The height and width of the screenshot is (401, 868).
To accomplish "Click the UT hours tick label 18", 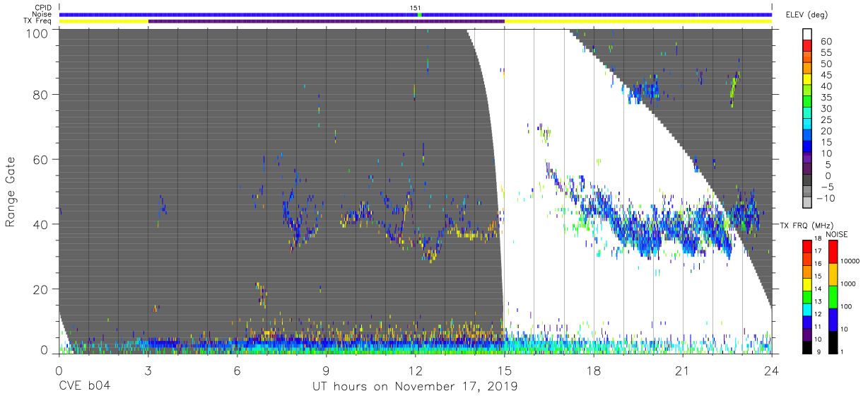I will pyautogui.click(x=594, y=371).
